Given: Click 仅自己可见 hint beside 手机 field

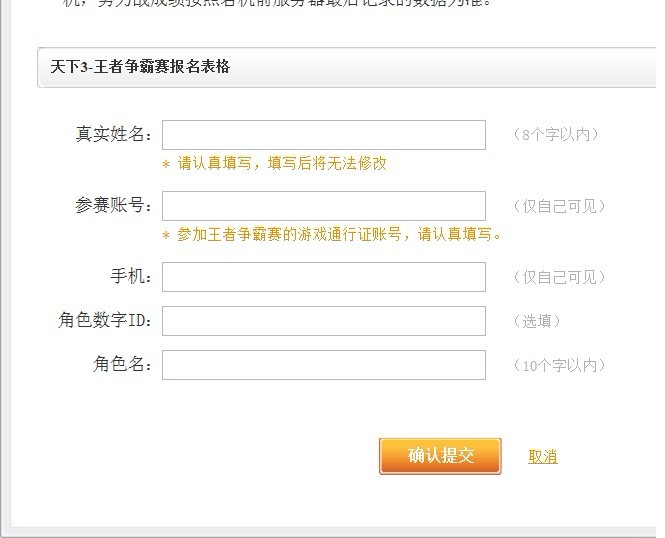Looking at the screenshot, I should point(559,277).
